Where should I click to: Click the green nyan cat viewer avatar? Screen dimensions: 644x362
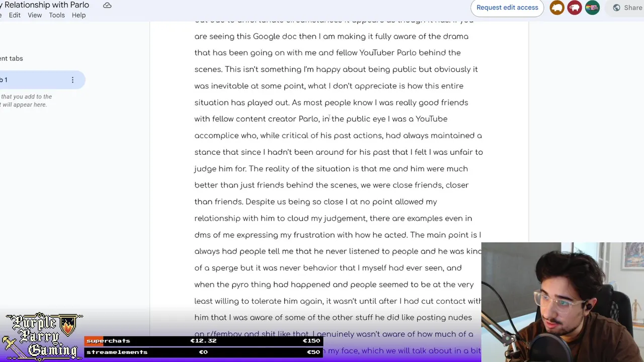pyautogui.click(x=592, y=8)
